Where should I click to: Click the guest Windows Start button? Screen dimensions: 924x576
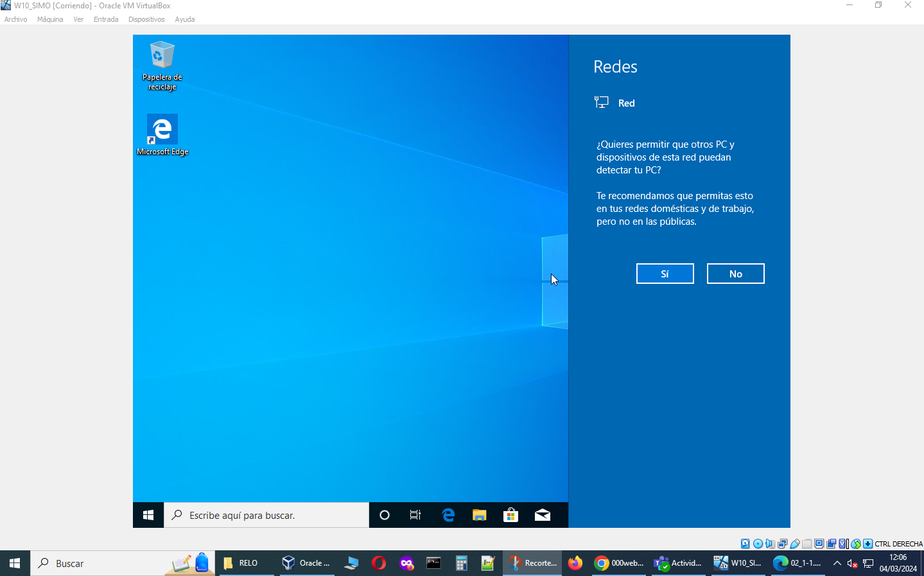[148, 515]
